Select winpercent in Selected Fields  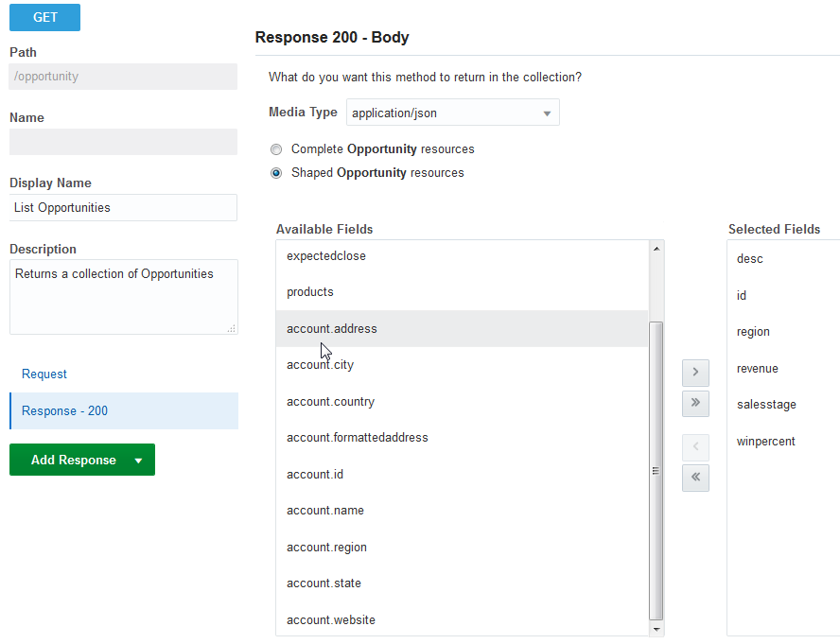point(766,442)
